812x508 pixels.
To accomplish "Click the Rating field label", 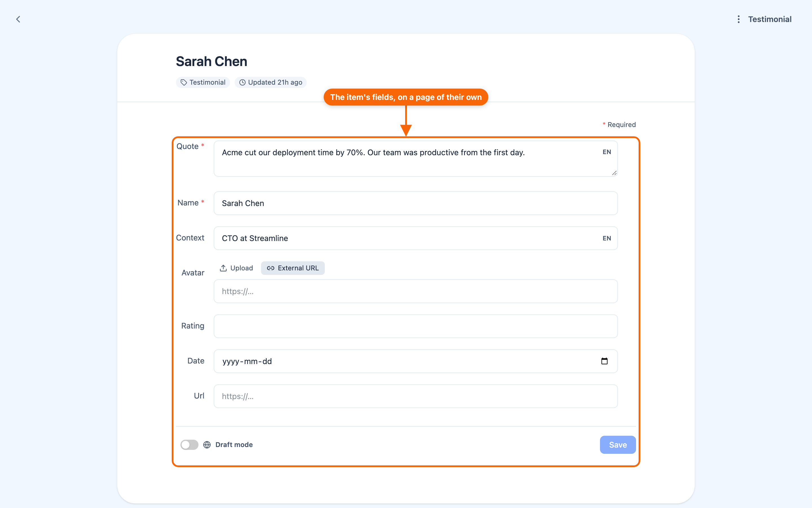I will tap(193, 326).
